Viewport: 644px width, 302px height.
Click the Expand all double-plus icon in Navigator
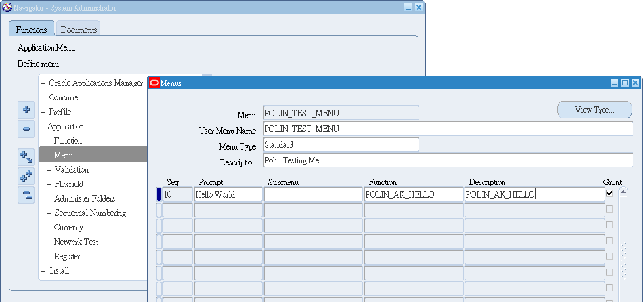tap(26, 176)
